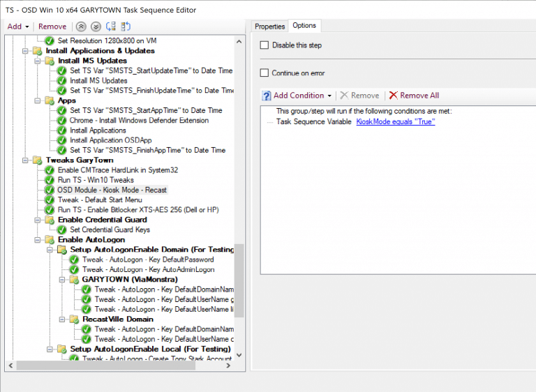
Task: Open the KioskMode equals "True" link
Action: 395,121
